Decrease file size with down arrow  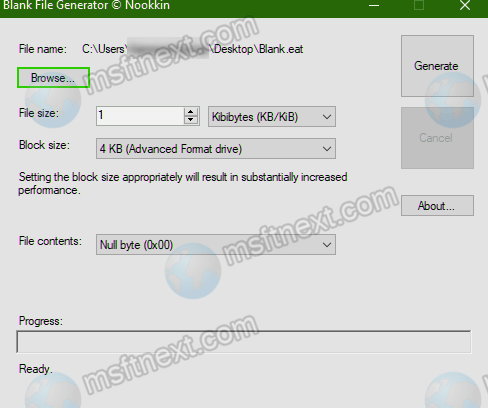pyautogui.click(x=191, y=120)
